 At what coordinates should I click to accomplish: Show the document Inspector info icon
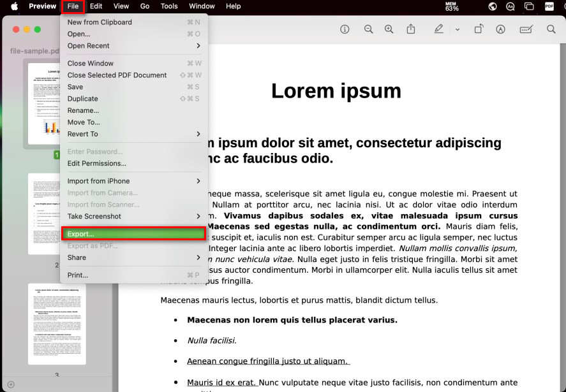click(x=345, y=29)
